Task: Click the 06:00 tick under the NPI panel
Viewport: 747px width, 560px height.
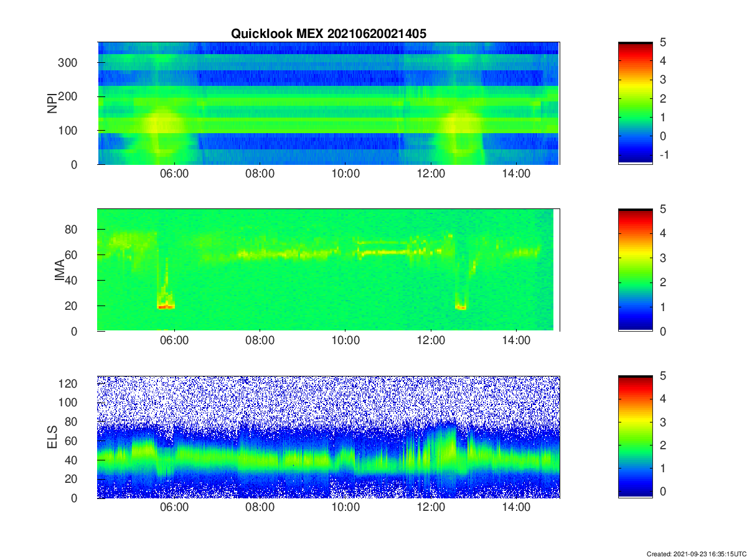Action: 174,174
